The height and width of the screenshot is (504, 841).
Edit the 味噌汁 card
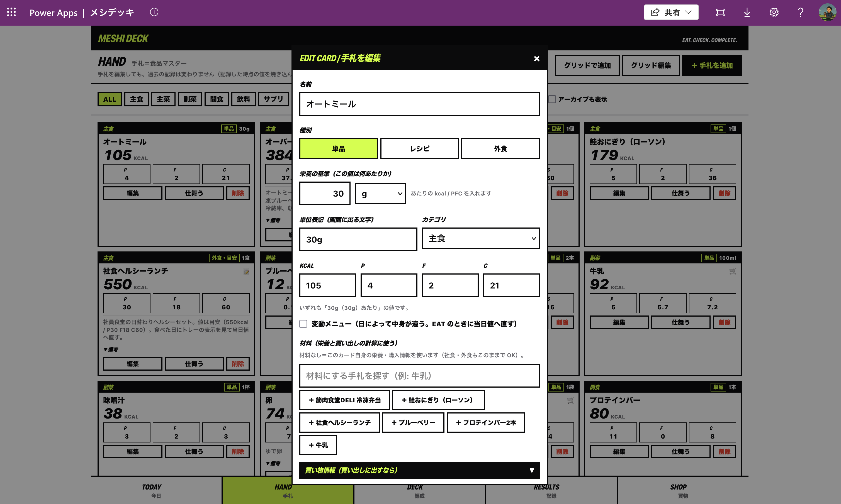[133, 452]
